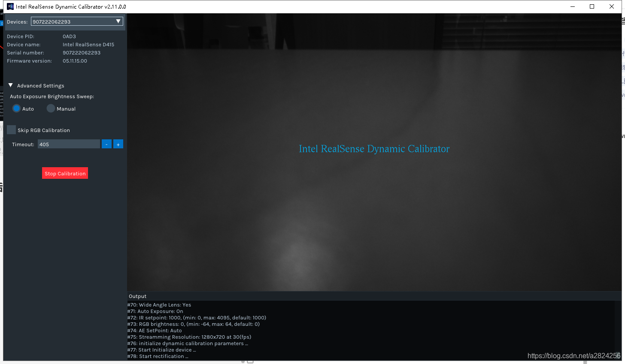Click the Intel RealSense Dynamic Calibrator overlay text
This screenshot has height=364, width=625.
[x=374, y=149]
